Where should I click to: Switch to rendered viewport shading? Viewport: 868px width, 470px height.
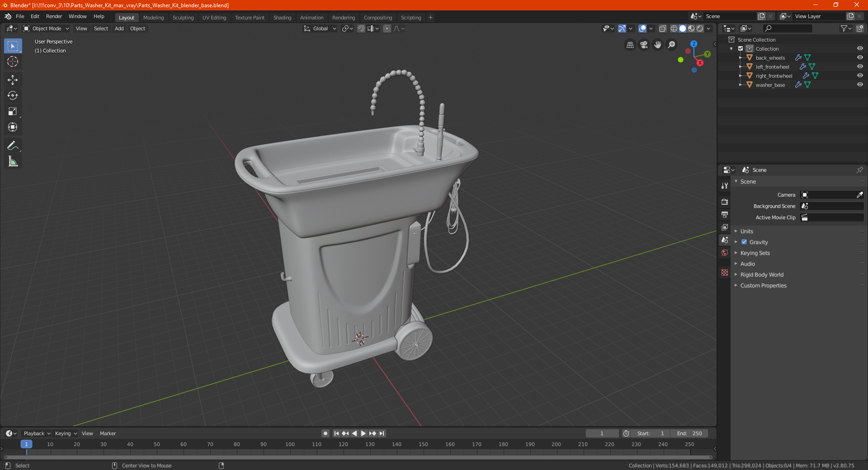pos(700,28)
